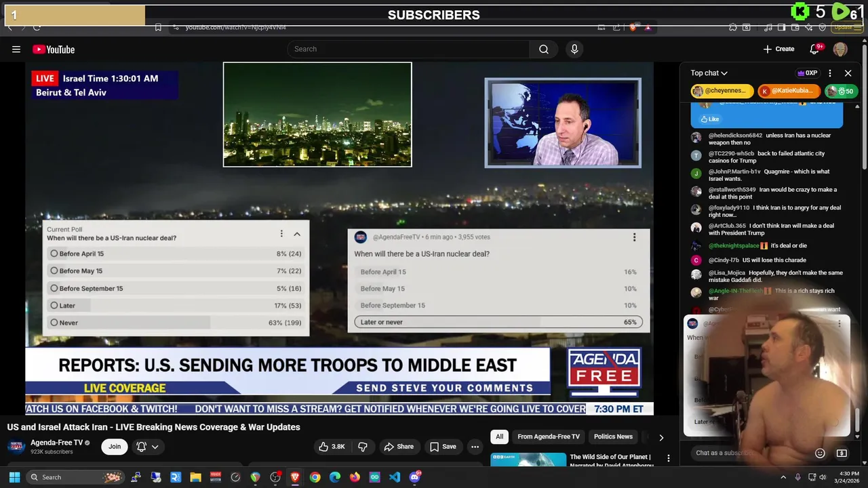
Task: Open green 50 gifted membership chip
Action: coord(840,91)
